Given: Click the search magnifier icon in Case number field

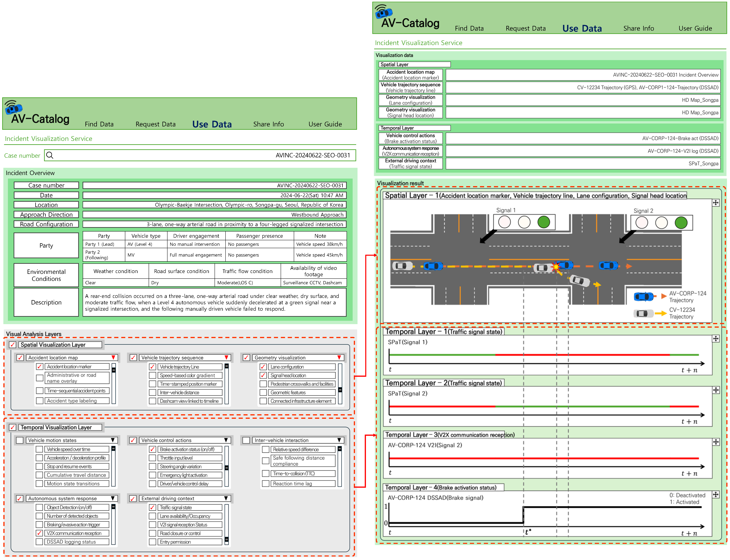Looking at the screenshot, I should (x=50, y=155).
